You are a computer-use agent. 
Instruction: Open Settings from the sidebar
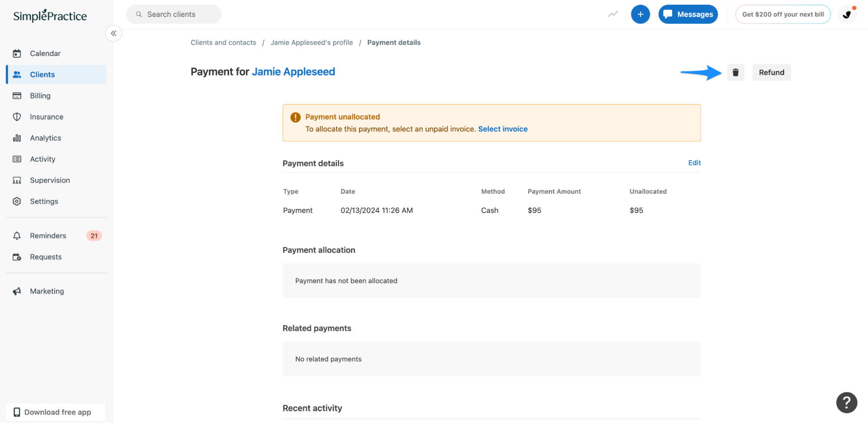pos(43,201)
